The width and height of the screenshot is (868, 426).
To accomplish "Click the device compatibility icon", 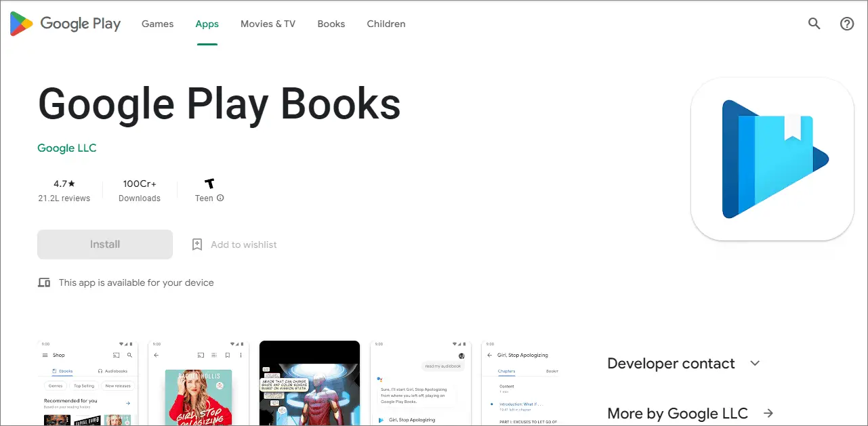I will click(43, 282).
